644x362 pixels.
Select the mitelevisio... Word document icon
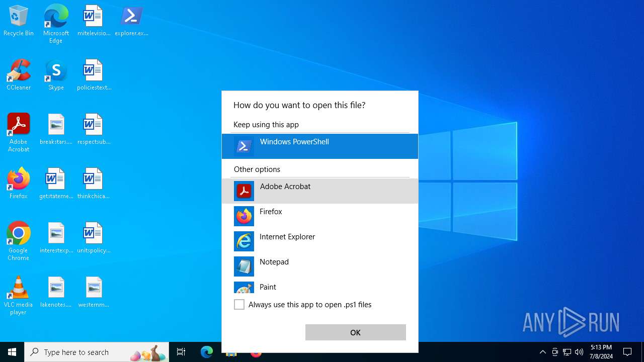tap(94, 21)
